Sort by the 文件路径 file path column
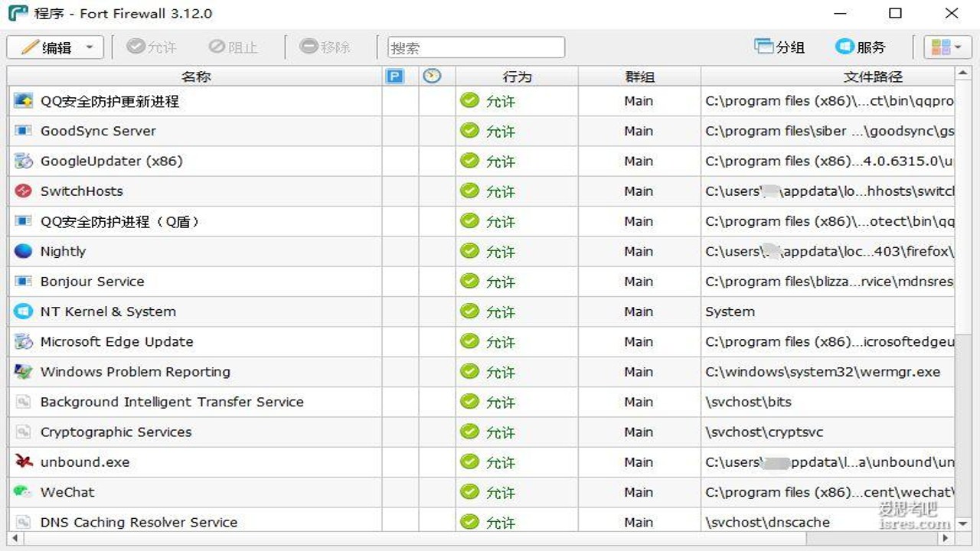This screenshot has height=551, width=980. (x=828, y=77)
